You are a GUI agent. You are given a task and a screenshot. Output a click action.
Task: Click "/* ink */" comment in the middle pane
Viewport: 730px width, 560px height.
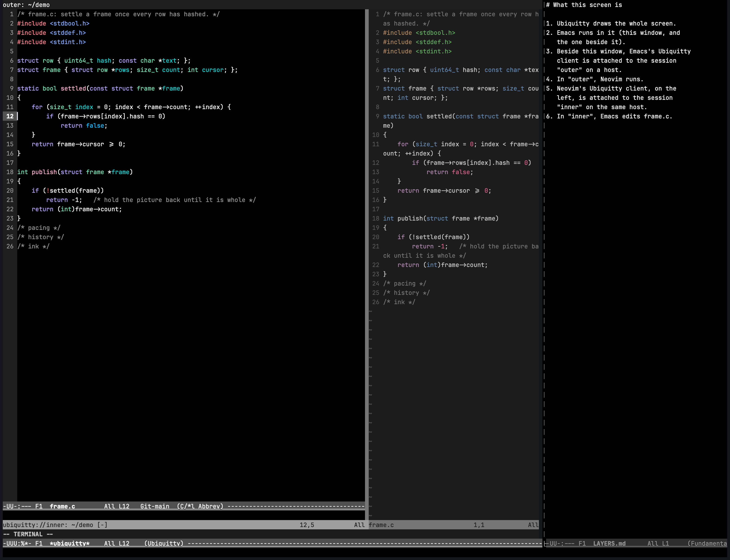(399, 302)
